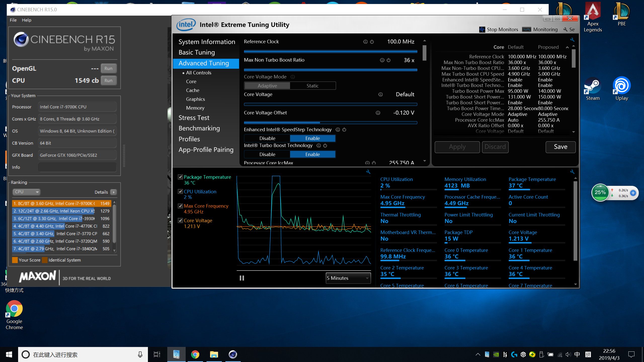
Task: Click info icon beside Core Voltage
Action: coord(381,95)
